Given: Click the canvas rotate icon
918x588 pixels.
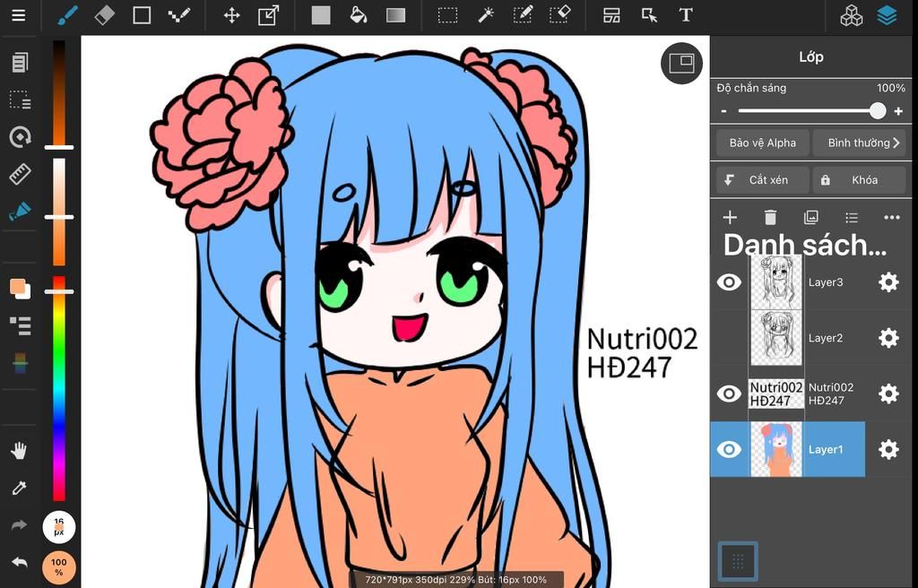Looking at the screenshot, I should pyautogui.click(x=20, y=137).
